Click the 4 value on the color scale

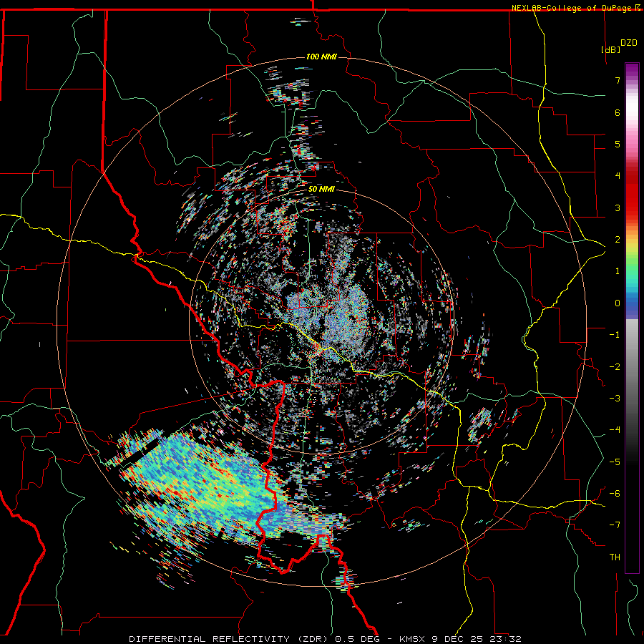(x=618, y=176)
